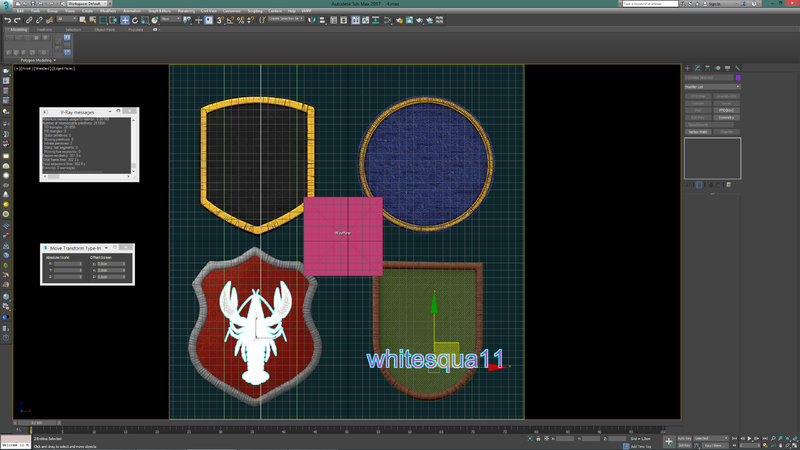Toggle Auto Key mode

coord(685,438)
